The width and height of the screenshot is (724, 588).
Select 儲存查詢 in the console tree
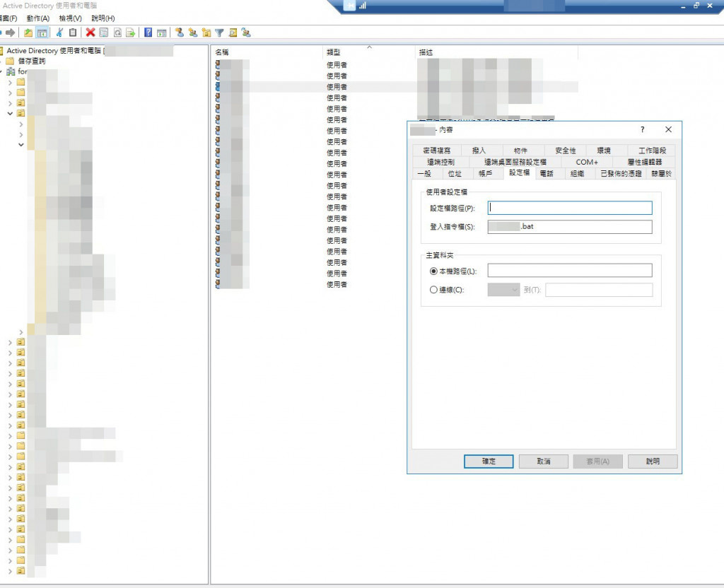point(31,61)
